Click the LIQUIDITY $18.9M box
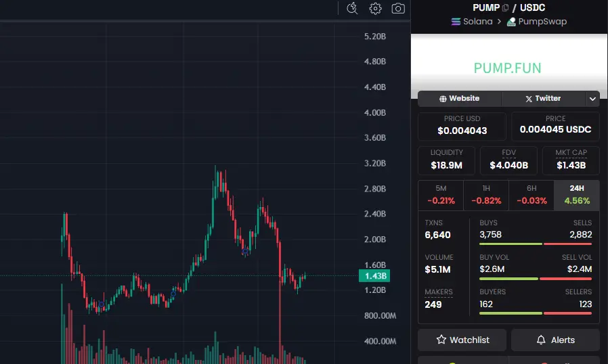 [446, 160]
